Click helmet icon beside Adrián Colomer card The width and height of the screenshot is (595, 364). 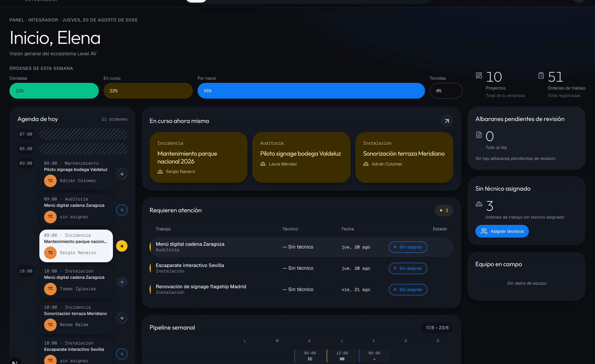366,164
